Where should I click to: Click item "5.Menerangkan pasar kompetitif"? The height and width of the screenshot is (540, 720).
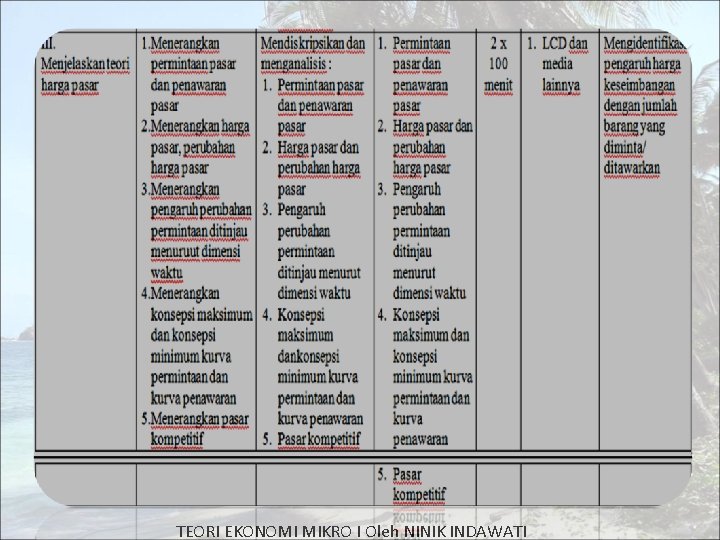(195, 429)
